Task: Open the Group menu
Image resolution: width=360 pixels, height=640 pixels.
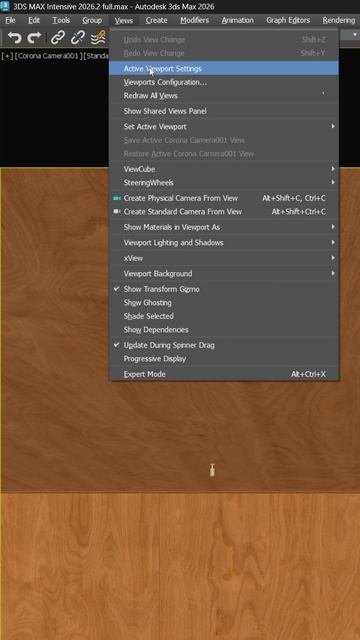Action: pyautogui.click(x=92, y=20)
